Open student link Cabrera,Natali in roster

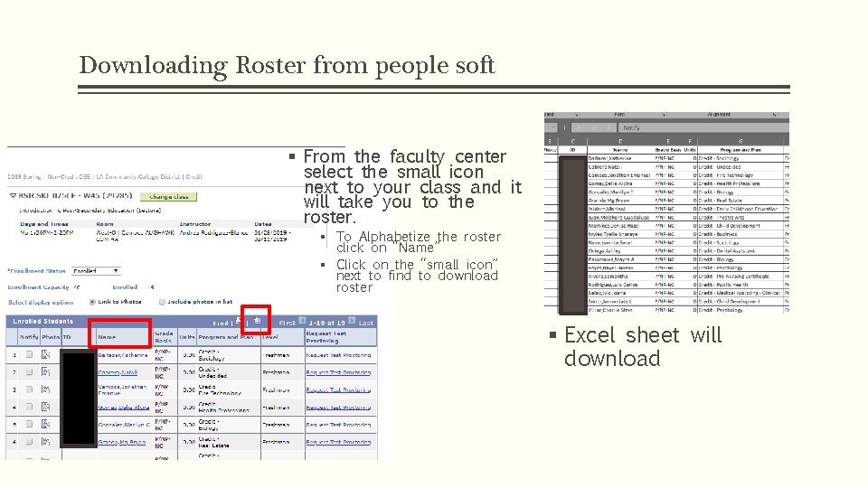[x=118, y=372]
